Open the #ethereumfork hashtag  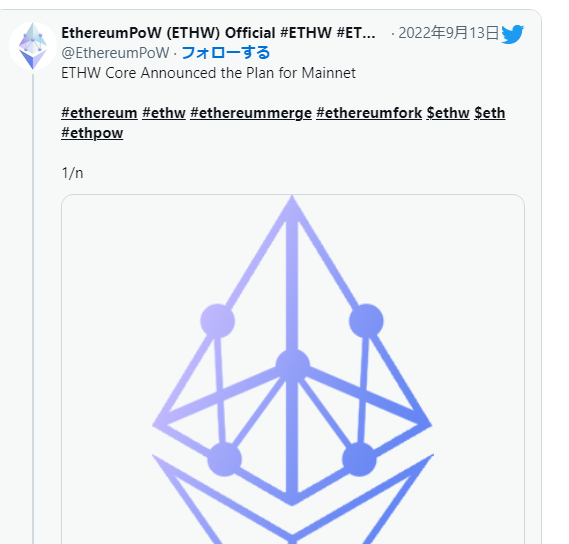tap(369, 113)
